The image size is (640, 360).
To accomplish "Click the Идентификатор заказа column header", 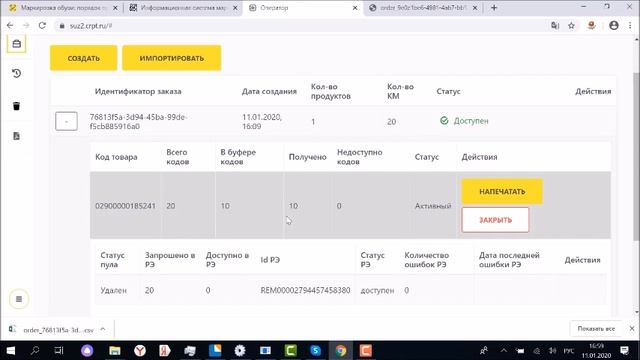I will [x=138, y=91].
